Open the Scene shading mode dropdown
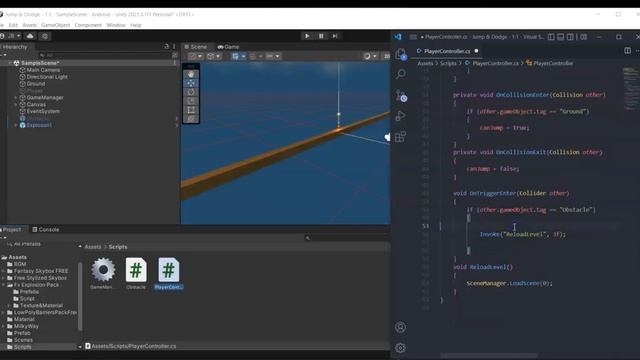This screenshot has height=360, width=640. [x=195, y=56]
